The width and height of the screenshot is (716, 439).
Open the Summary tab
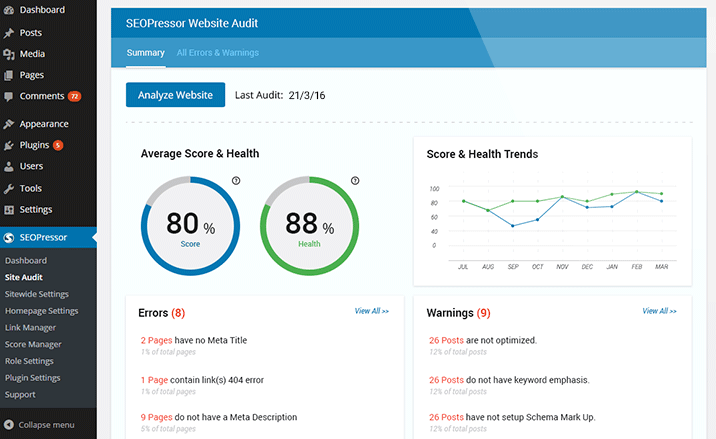click(146, 53)
